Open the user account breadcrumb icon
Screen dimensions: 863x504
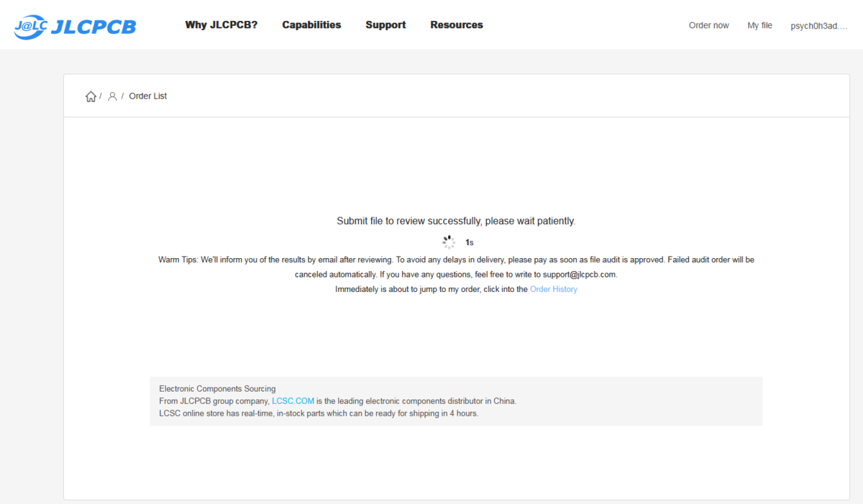pos(112,96)
